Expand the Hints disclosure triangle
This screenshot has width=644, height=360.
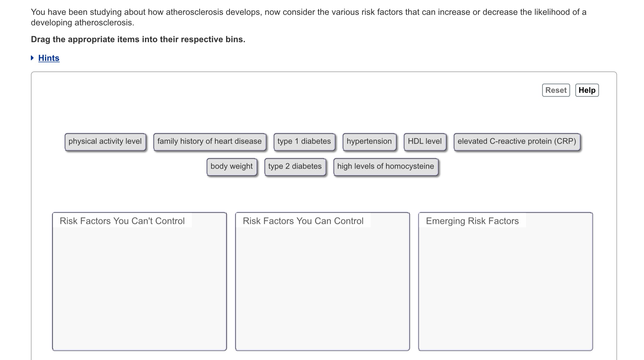(x=32, y=58)
